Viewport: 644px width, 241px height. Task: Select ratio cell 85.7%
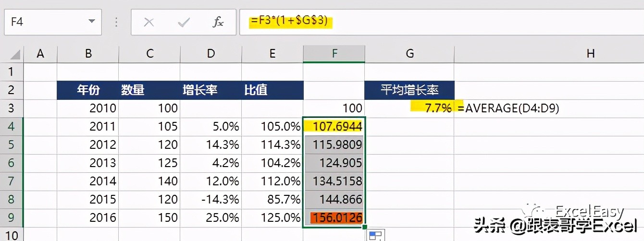pos(272,199)
